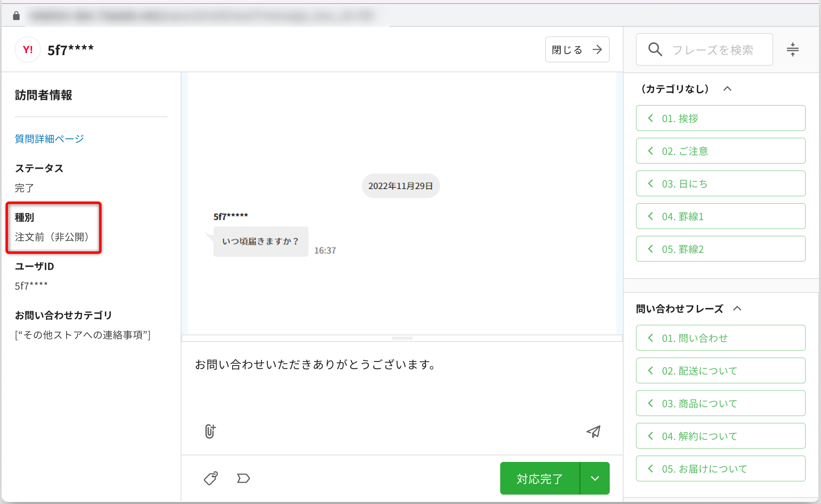Collapse the 問い合わせフレーズ section
Viewport: 821px width, 504px height.
tap(737, 308)
